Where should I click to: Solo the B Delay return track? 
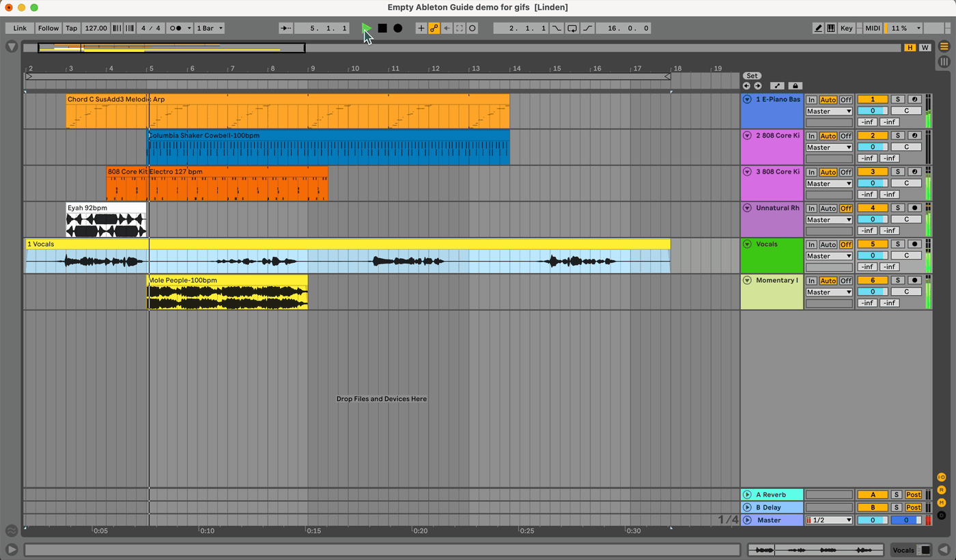[x=897, y=507]
